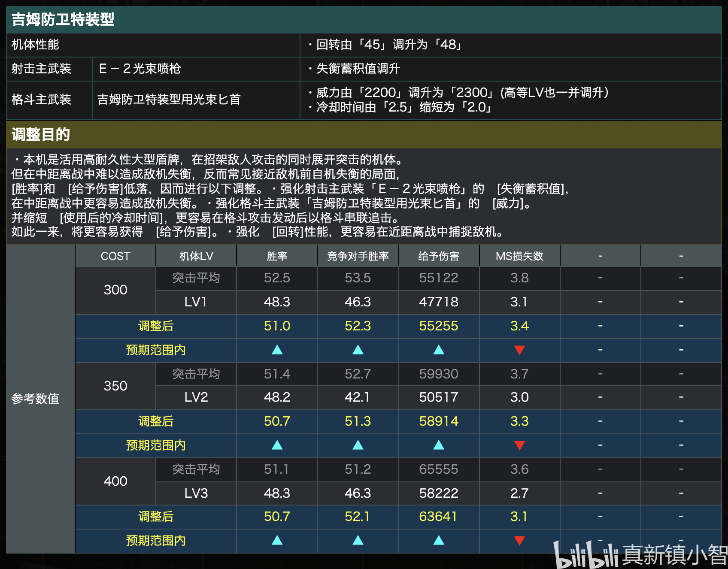728x569 pixels.
Task: Click the average win rate 51.4
Action: coord(277,374)
